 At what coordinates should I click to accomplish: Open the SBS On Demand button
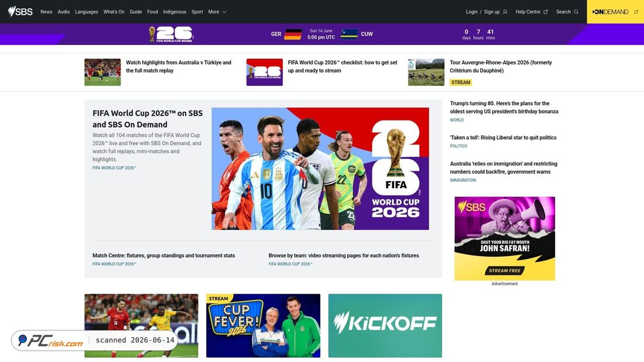pos(615,12)
